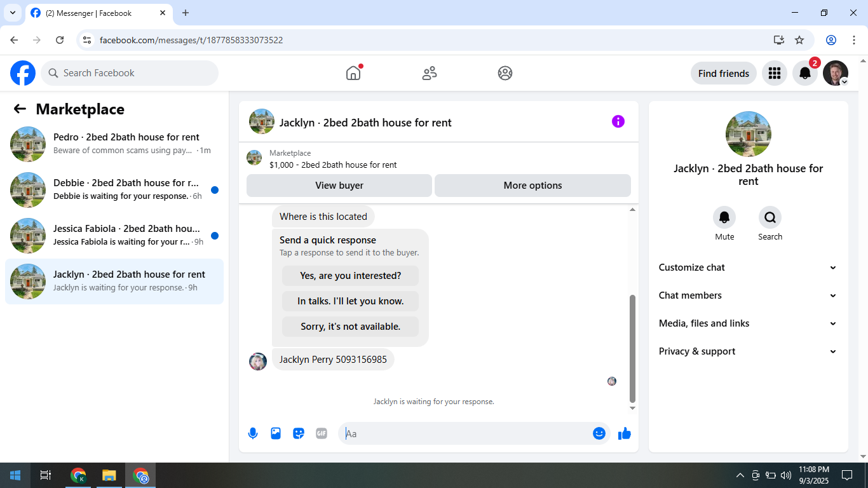Image resolution: width=868 pixels, height=488 pixels.
Task: Expand Media, files and links section
Action: click(749, 323)
